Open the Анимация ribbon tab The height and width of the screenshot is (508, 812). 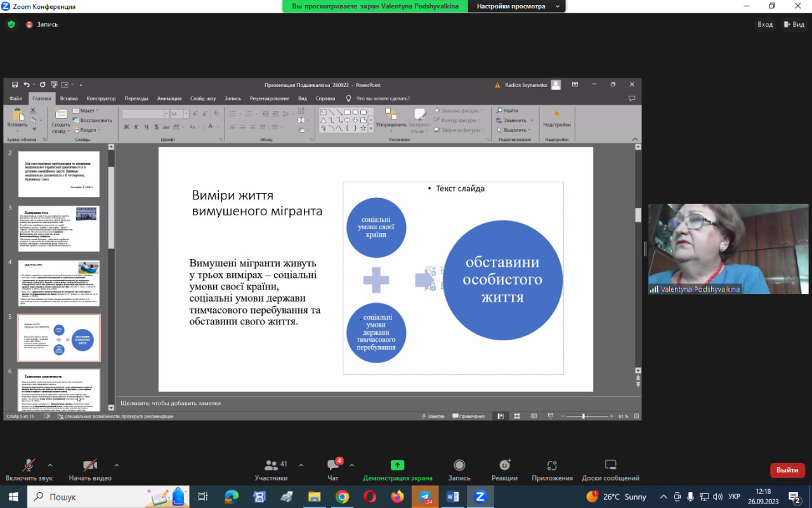(169, 98)
